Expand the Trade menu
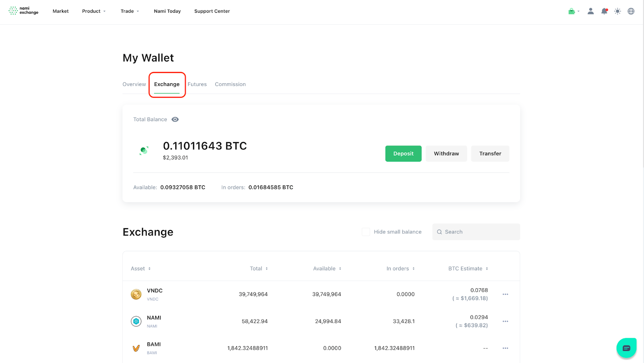The image size is (644, 363). click(x=130, y=11)
